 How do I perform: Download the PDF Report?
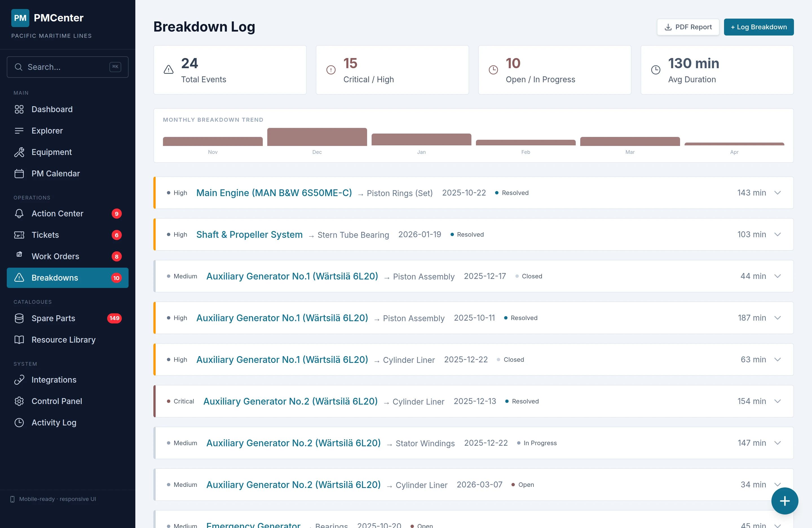pyautogui.click(x=688, y=27)
